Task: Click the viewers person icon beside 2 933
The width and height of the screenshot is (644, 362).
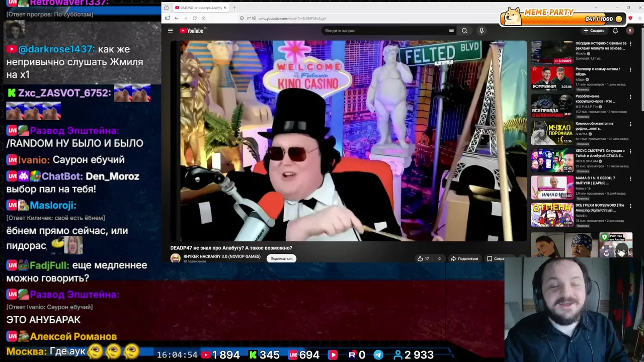Action: tap(397, 355)
